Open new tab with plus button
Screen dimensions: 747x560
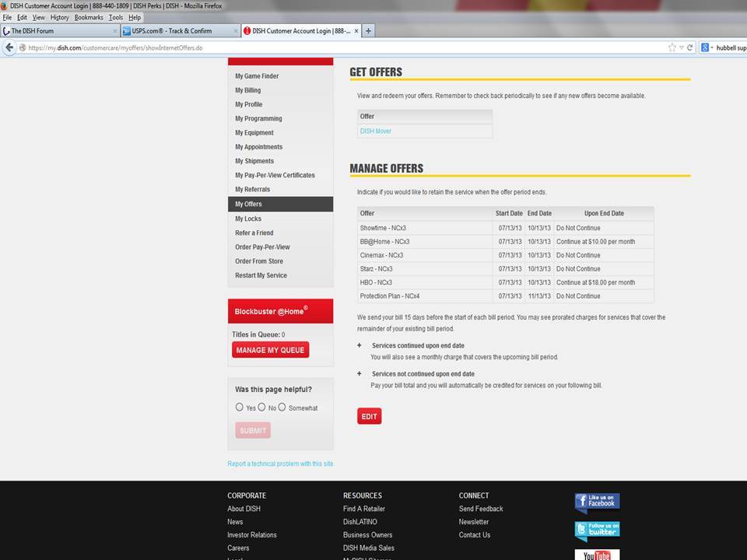(x=368, y=31)
